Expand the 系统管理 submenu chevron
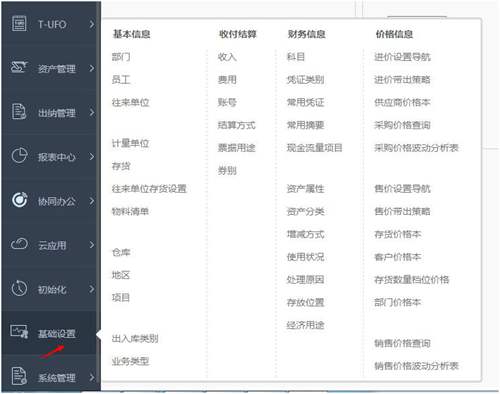The height and width of the screenshot is (394, 500). click(x=92, y=378)
